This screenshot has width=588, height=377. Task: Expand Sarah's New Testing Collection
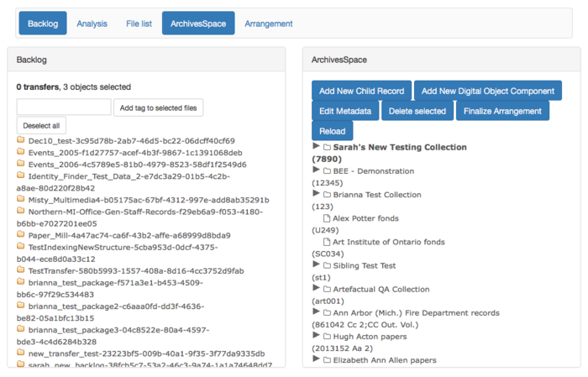click(x=316, y=147)
